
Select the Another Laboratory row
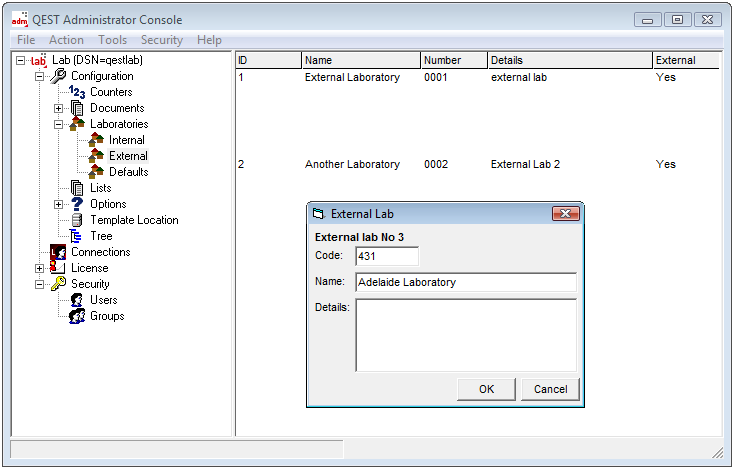coord(352,164)
